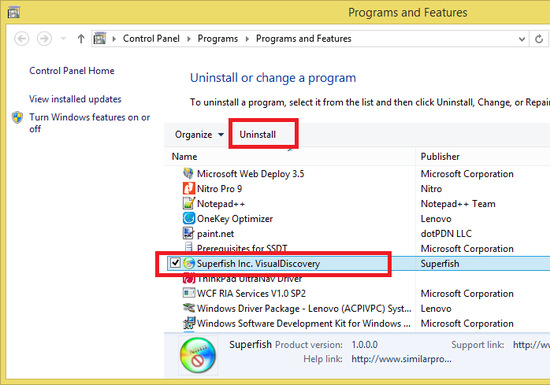Click the dotPDN LLC publisher cell
Viewport: 550px width, 385px height.
pos(446,234)
